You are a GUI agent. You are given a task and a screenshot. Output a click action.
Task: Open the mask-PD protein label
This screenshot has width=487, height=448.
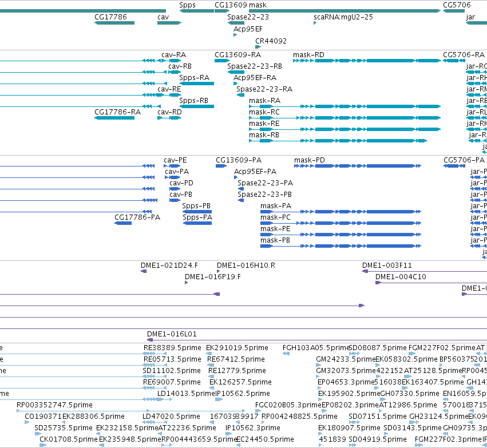coord(310,160)
